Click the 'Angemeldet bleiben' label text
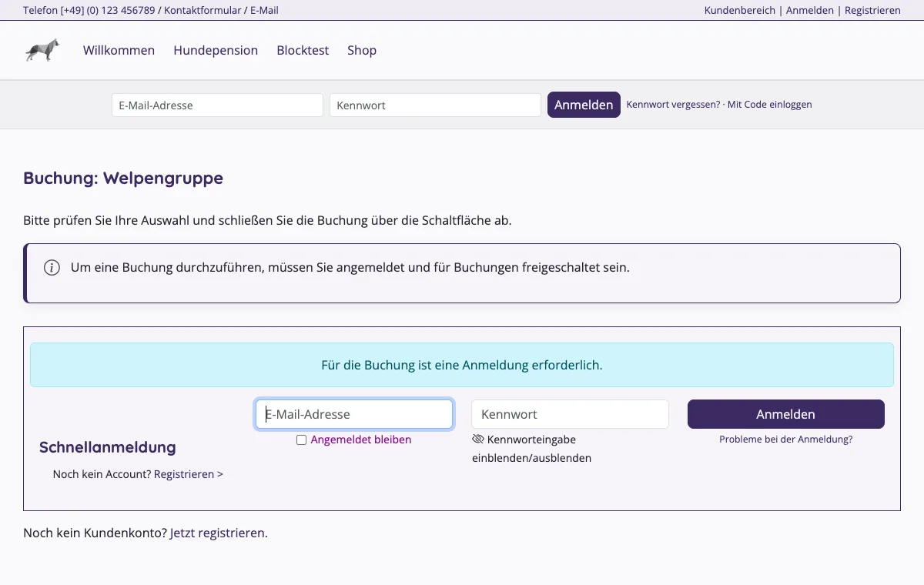The height and width of the screenshot is (585, 924). [x=361, y=440]
